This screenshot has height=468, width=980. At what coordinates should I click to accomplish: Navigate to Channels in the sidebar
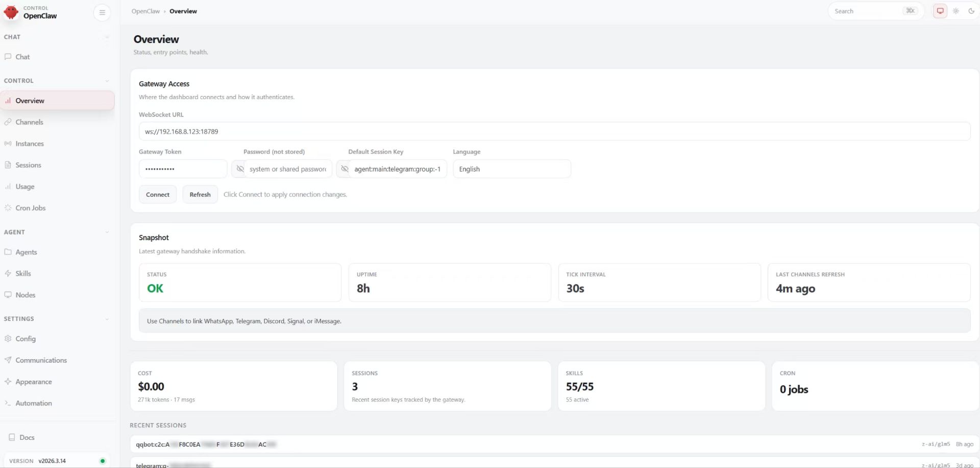(x=29, y=122)
